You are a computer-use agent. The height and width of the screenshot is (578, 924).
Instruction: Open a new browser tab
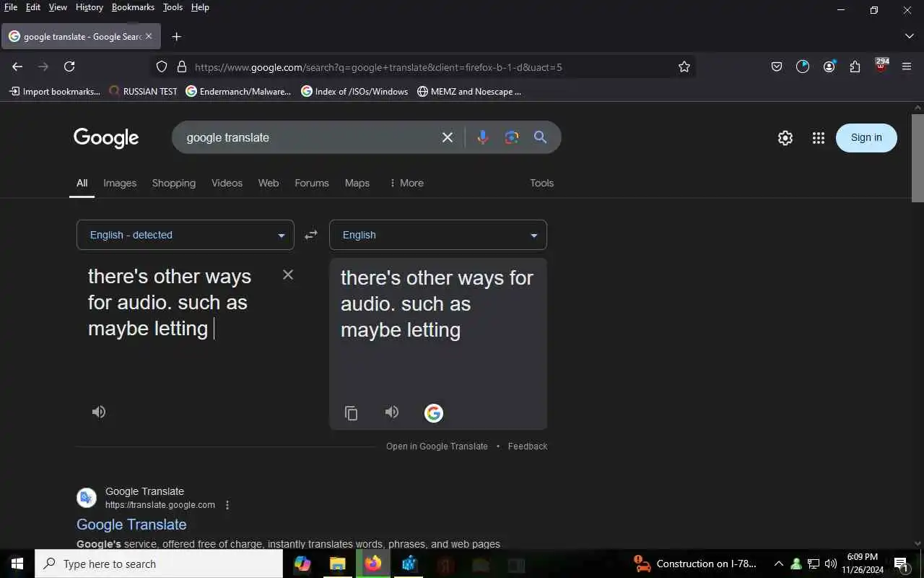pos(176,37)
